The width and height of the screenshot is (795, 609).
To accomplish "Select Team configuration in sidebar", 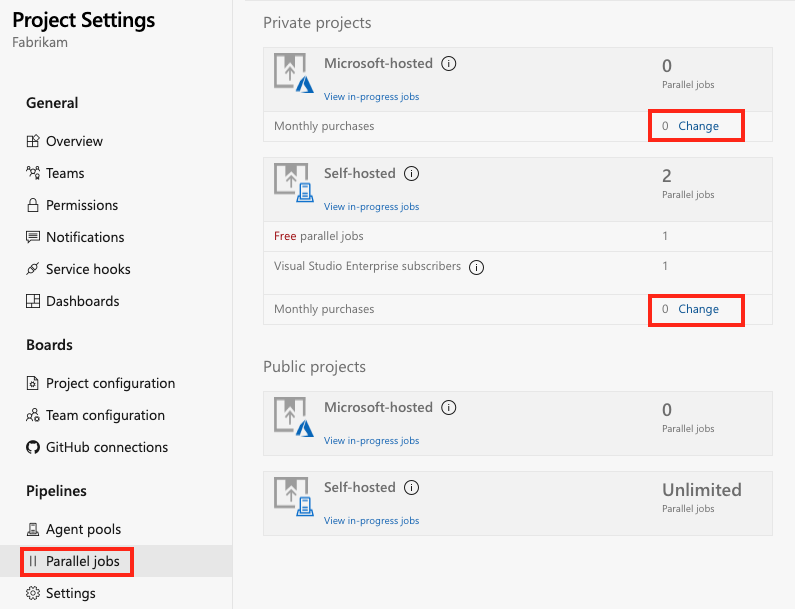I will tap(105, 415).
